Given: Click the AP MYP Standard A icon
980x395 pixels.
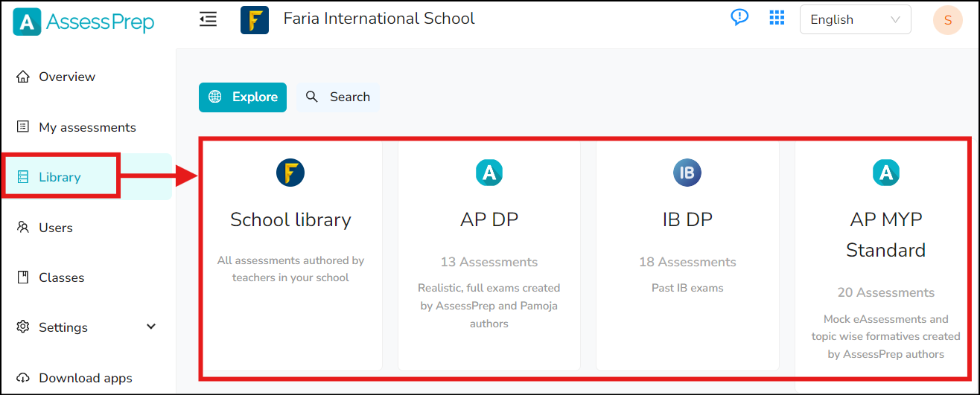Looking at the screenshot, I should pyautogui.click(x=886, y=173).
